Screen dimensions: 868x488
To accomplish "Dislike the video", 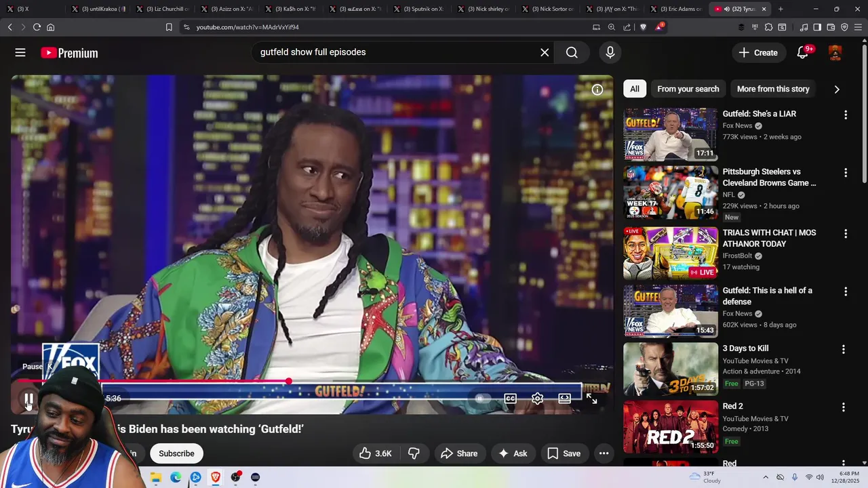I will click(x=414, y=453).
